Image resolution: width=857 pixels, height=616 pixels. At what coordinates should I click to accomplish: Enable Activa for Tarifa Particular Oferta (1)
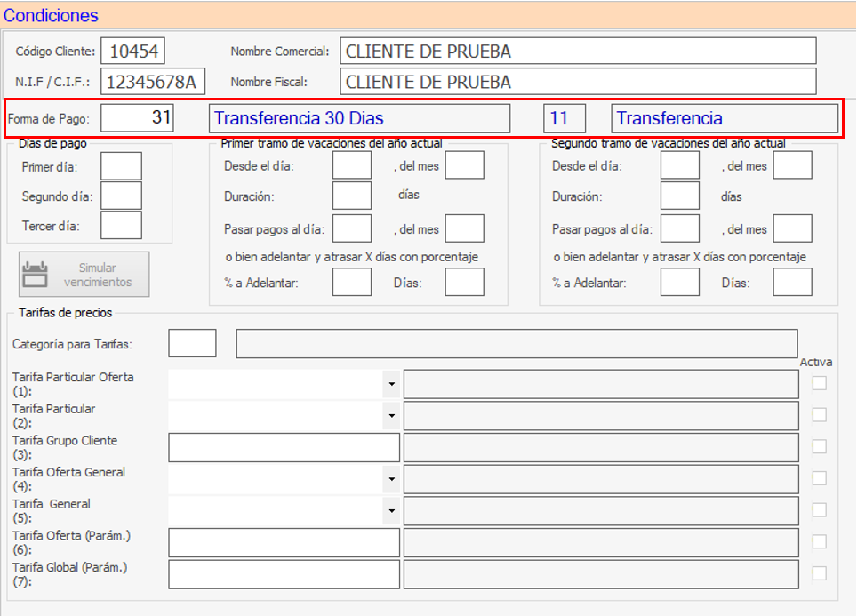click(819, 384)
